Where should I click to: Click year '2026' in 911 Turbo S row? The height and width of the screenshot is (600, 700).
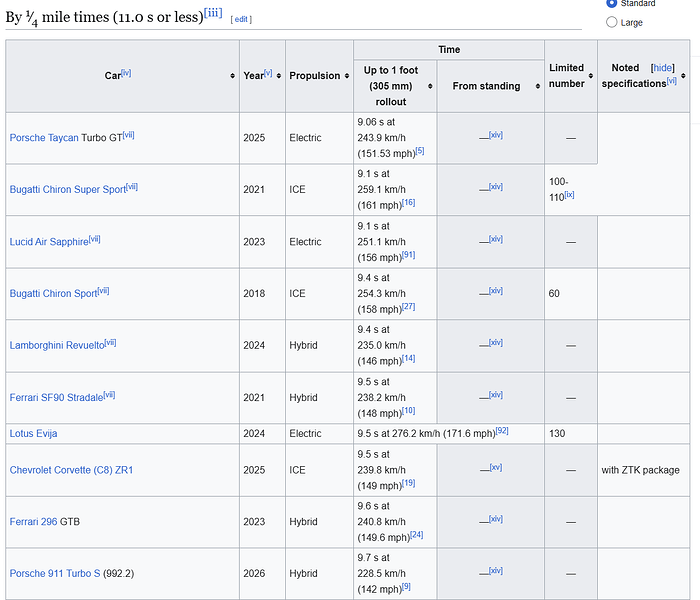tap(254, 573)
